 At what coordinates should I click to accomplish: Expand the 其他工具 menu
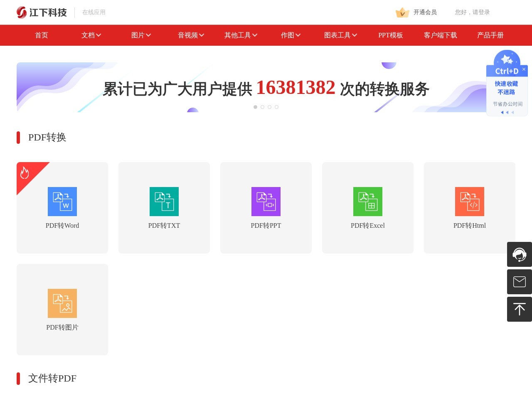pyautogui.click(x=241, y=35)
